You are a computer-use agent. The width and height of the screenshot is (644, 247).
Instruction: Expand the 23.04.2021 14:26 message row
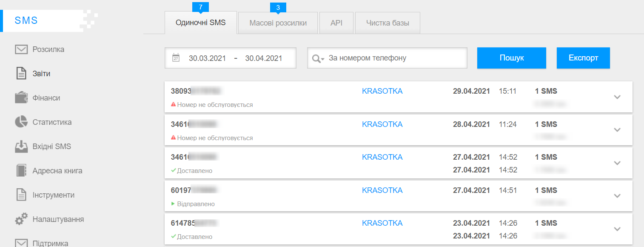618,229
